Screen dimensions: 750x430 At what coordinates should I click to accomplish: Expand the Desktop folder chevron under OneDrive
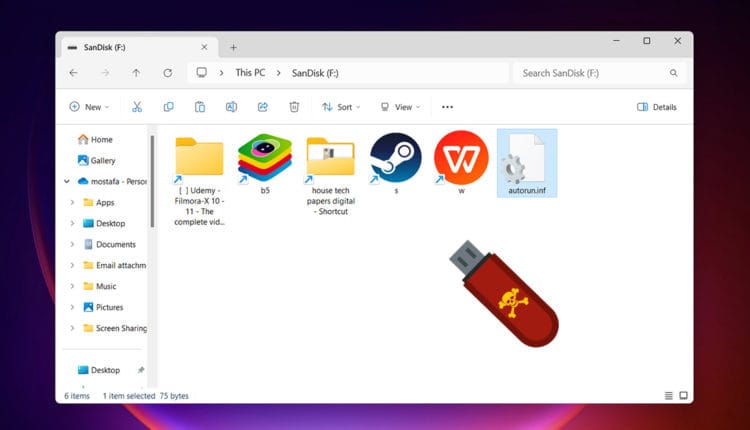tap(72, 223)
